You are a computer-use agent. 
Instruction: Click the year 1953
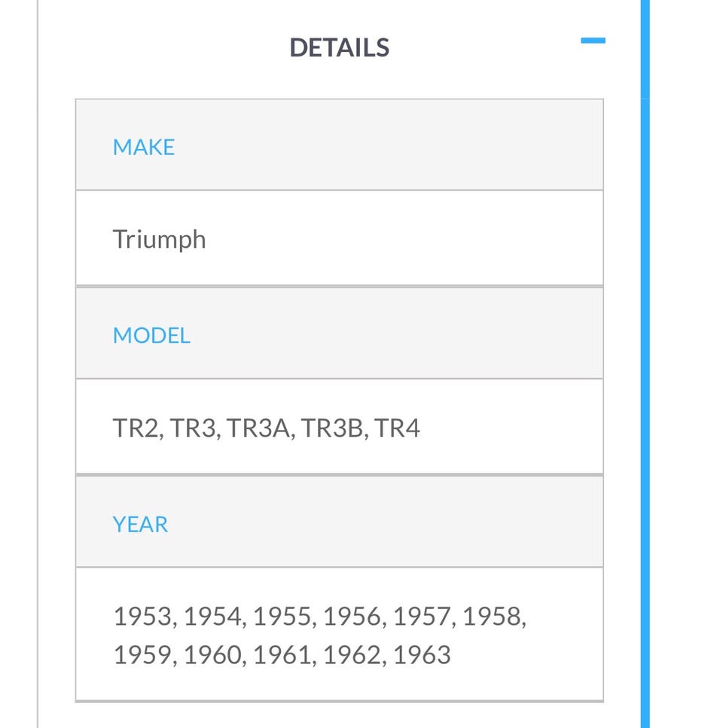[142, 617]
